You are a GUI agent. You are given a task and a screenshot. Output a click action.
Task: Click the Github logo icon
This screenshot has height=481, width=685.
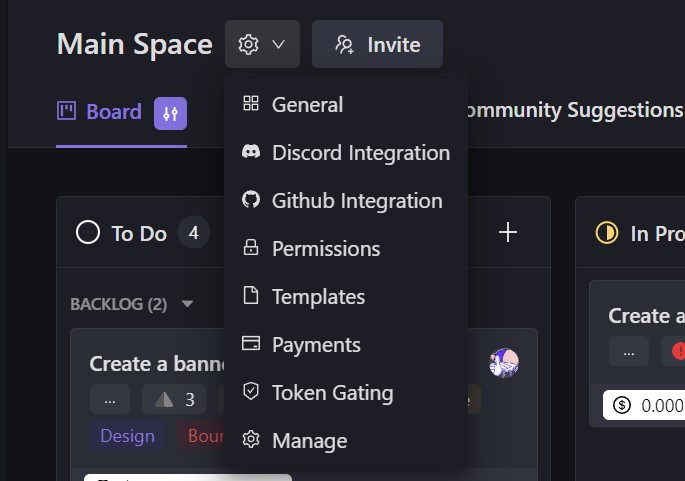click(251, 201)
